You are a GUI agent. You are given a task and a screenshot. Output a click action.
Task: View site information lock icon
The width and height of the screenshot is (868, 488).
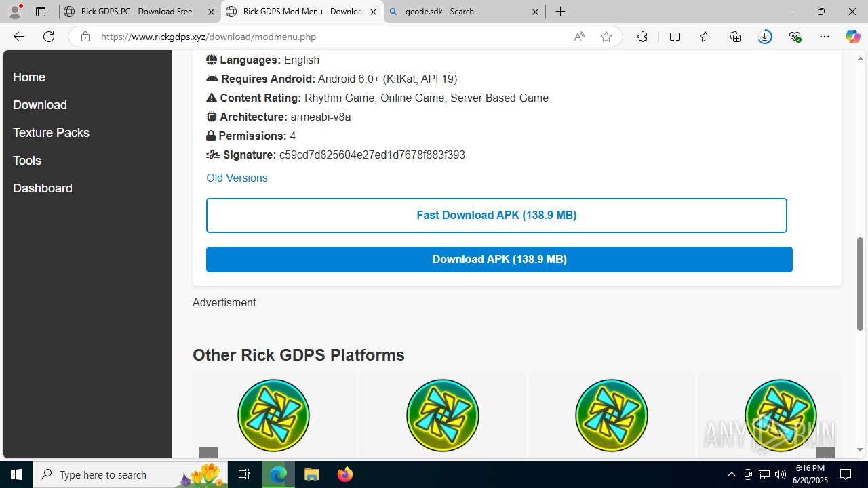coord(85,37)
